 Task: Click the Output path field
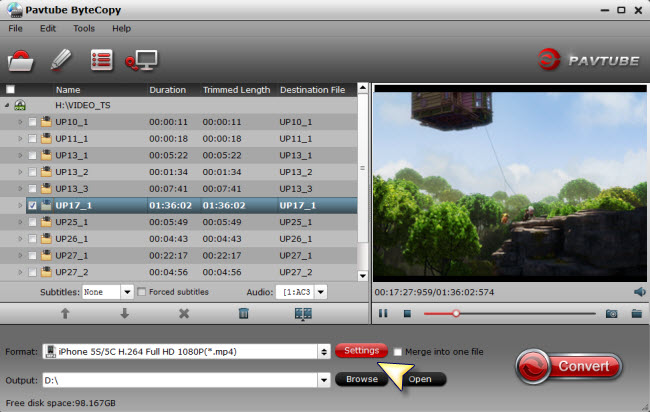(180, 380)
